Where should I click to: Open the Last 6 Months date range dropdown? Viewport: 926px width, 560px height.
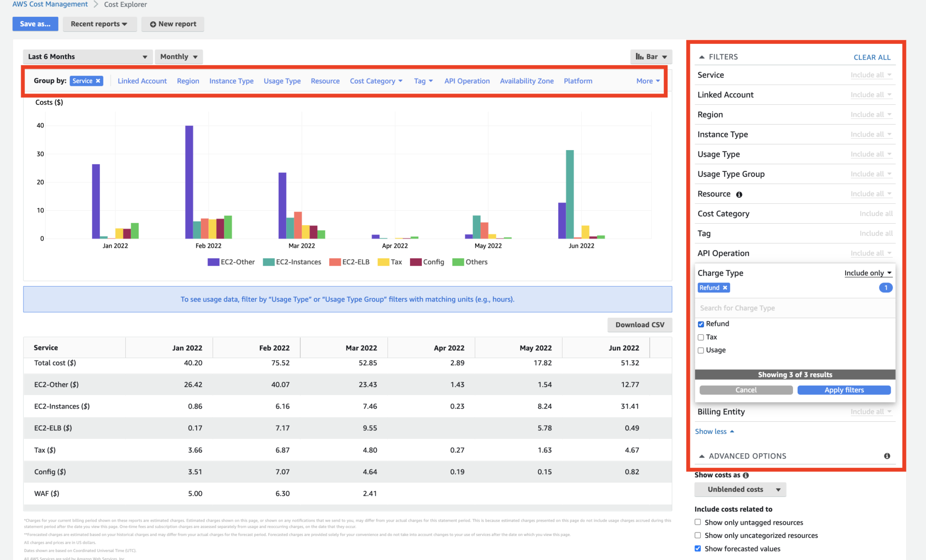click(87, 56)
